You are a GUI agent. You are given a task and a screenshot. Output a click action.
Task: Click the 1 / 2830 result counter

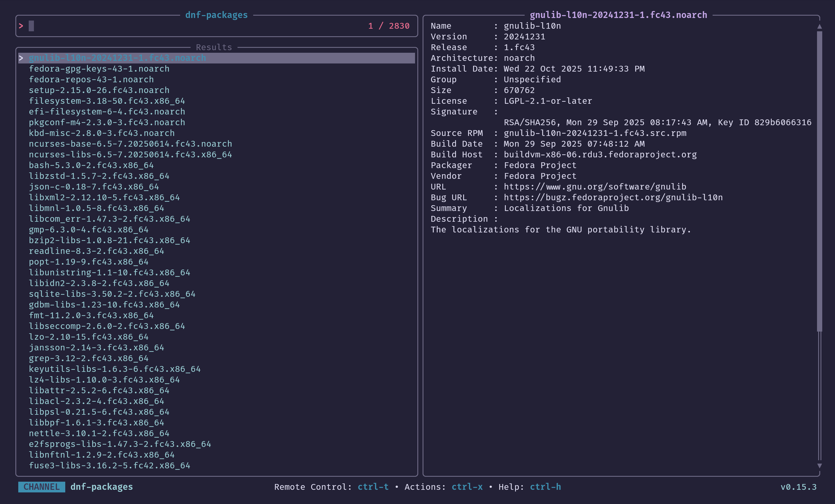click(x=389, y=26)
